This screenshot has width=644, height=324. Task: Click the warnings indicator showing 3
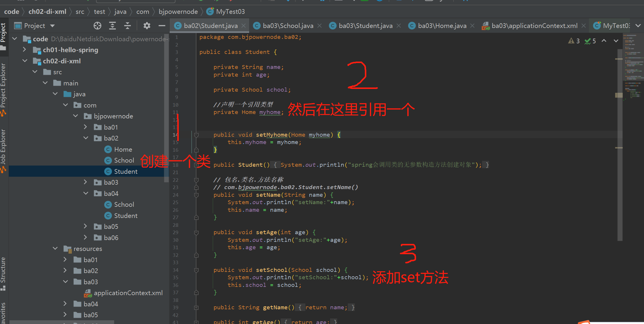pos(574,41)
